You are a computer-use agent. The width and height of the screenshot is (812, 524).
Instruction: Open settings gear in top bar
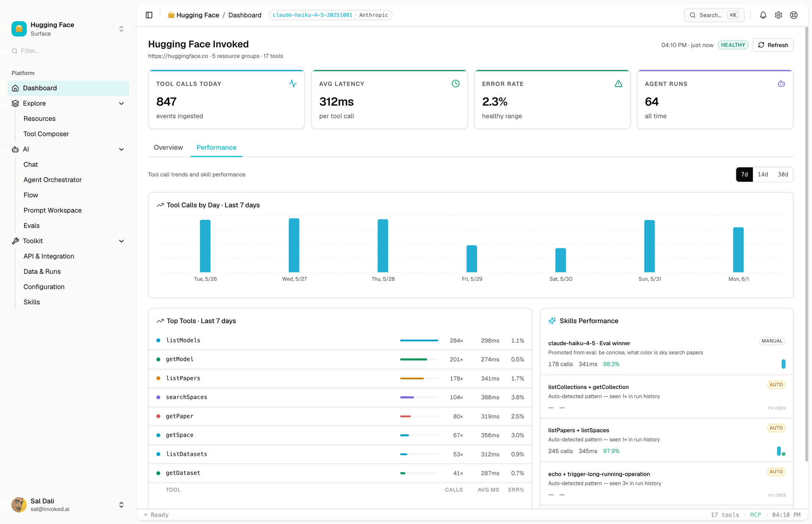click(779, 15)
